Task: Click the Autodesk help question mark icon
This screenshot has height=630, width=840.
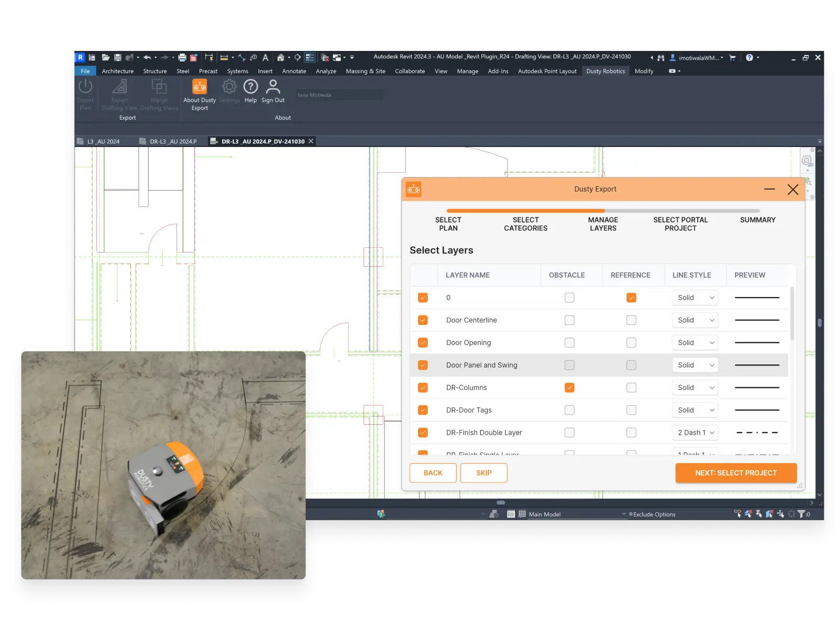Action: coord(750,58)
